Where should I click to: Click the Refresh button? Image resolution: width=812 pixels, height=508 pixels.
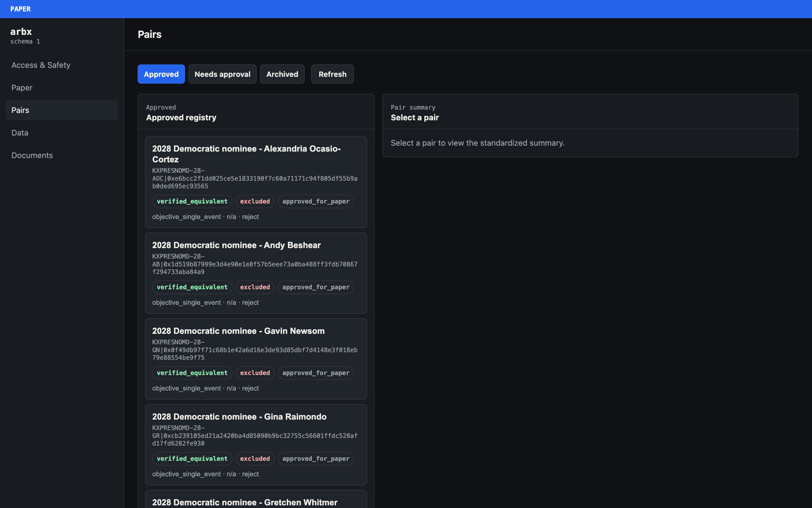pos(332,74)
